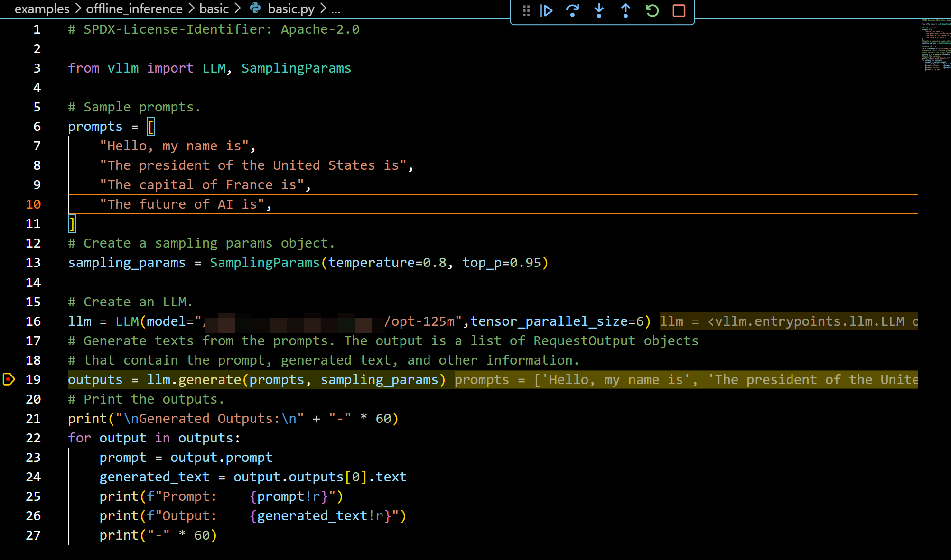
Task: Click the Continue debug button
Action: 546,10
